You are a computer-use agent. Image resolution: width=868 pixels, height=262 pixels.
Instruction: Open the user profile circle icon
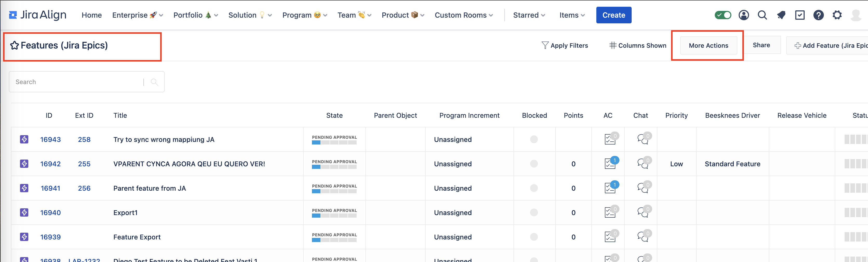tap(744, 15)
